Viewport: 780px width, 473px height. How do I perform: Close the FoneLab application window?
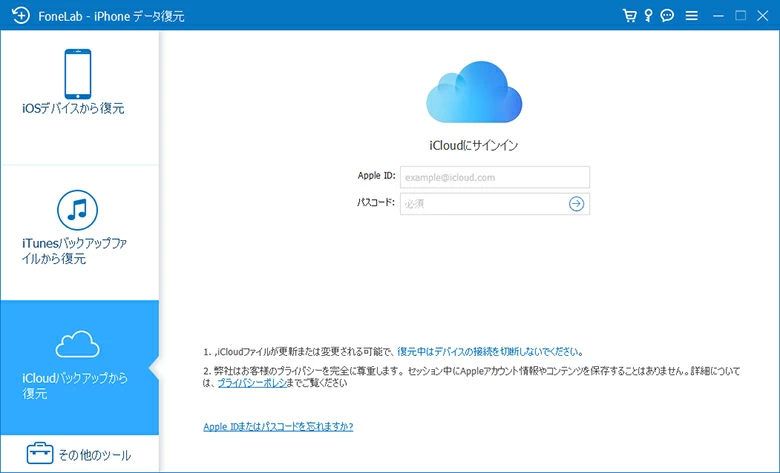[762, 16]
